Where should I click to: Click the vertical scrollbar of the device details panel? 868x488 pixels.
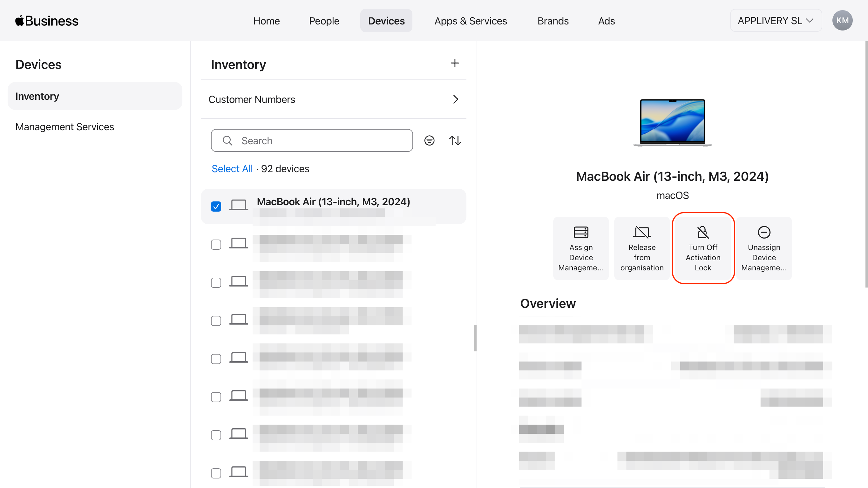[866, 165]
